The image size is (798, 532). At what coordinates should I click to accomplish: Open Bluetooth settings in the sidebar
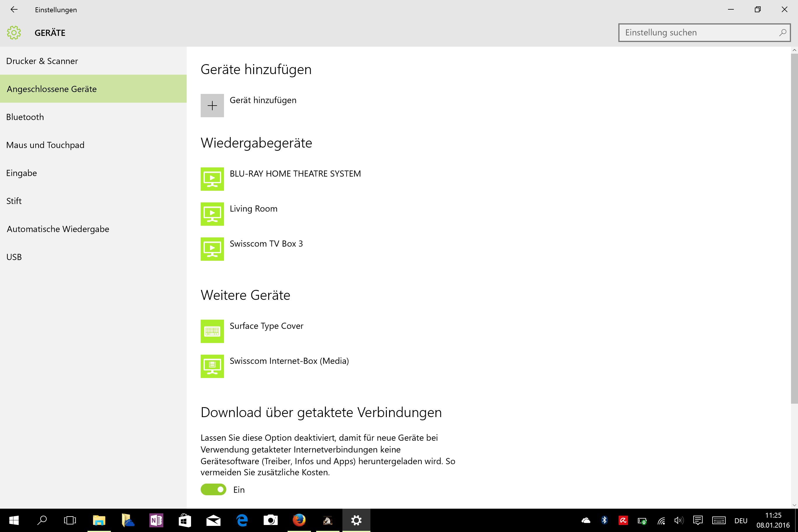[93, 117]
